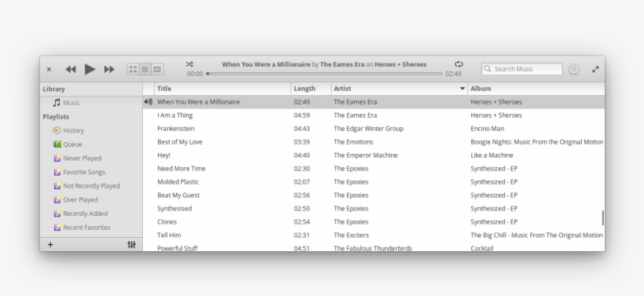Click the Artist column sort arrow
644x296 pixels.
(462, 89)
